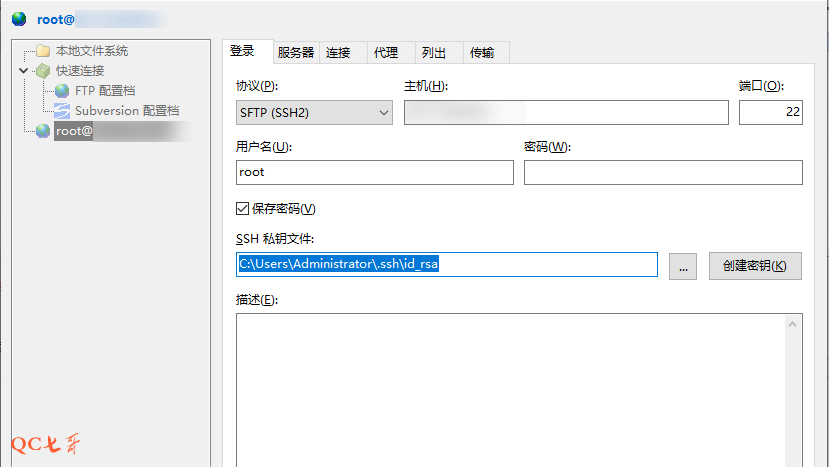
Task: Click the port field showing 22
Action: tap(770, 113)
